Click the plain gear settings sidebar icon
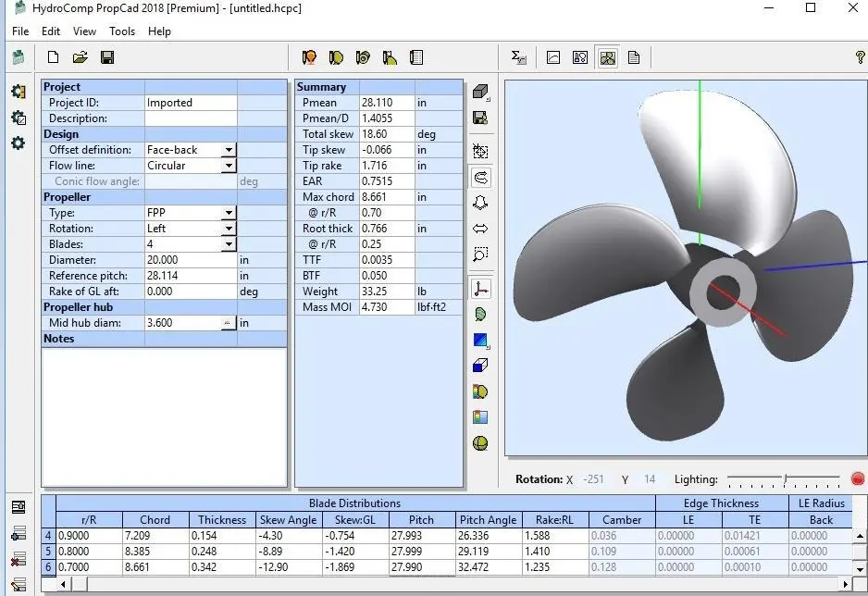The image size is (868, 596). [x=19, y=143]
